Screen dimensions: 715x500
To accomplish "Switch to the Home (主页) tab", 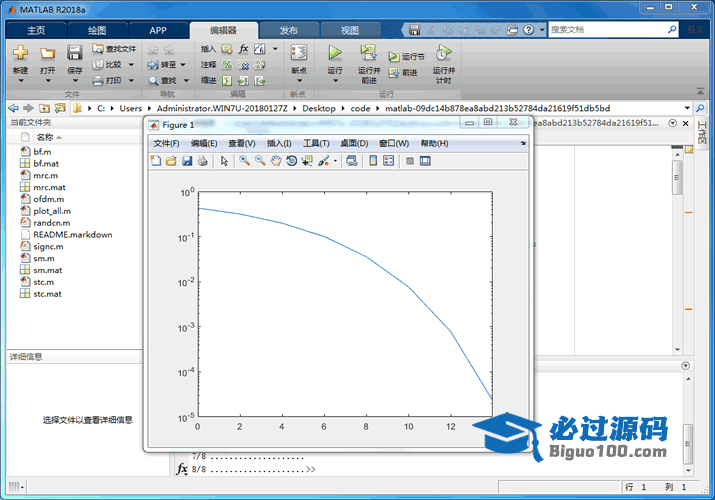I will coord(36,31).
